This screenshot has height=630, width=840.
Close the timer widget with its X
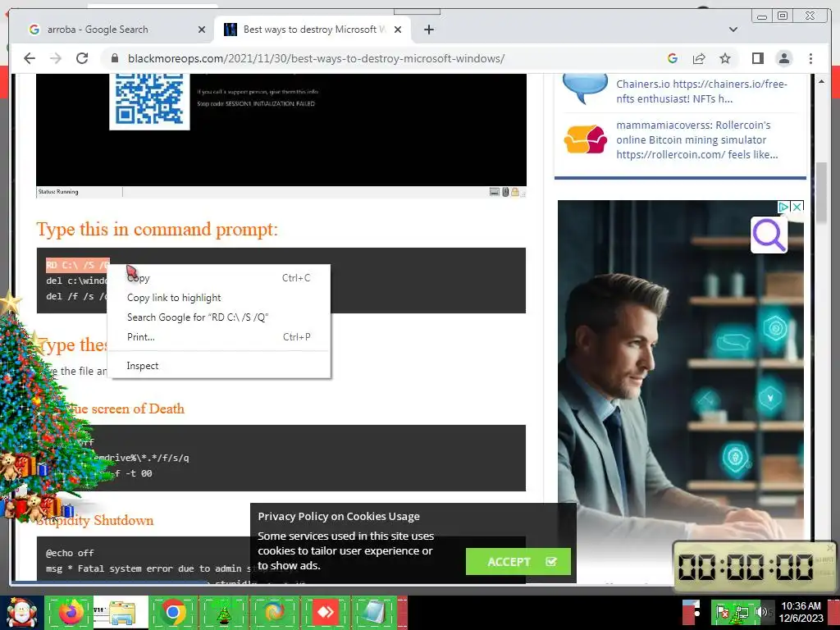[830, 547]
